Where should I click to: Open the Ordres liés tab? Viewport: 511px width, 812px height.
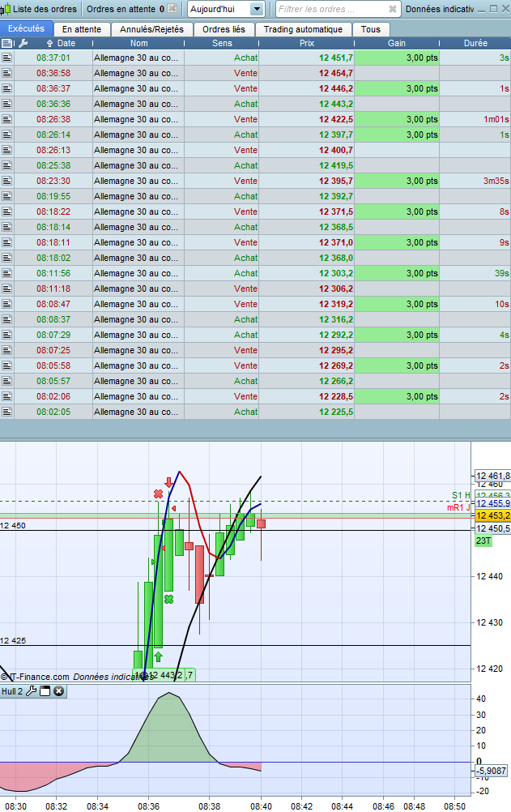(224, 29)
